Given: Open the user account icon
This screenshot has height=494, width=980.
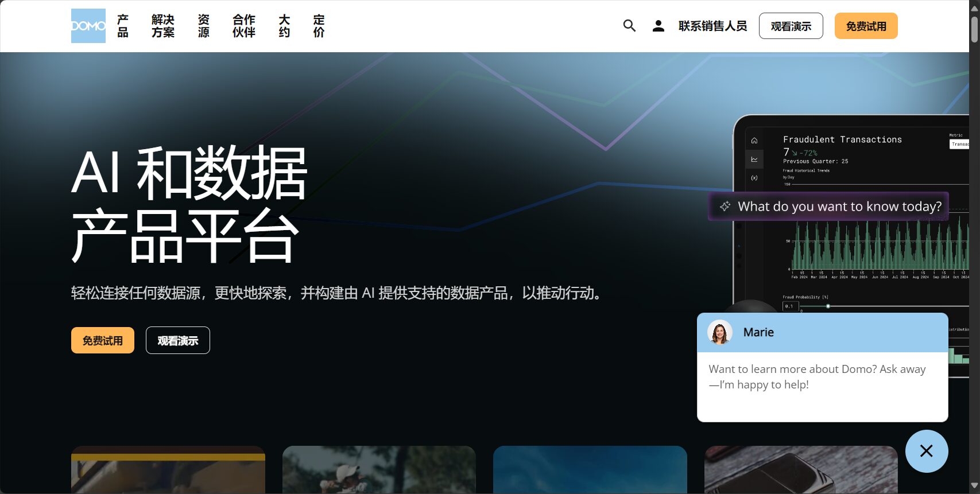Looking at the screenshot, I should [659, 26].
